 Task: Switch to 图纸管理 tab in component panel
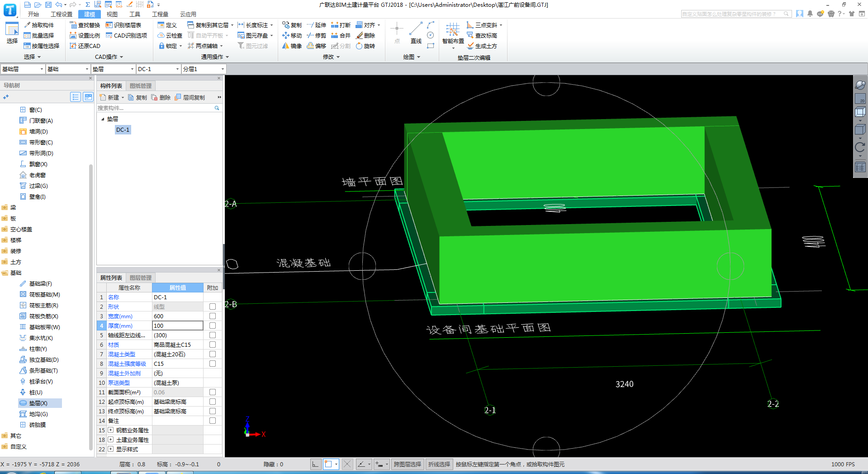tap(141, 86)
